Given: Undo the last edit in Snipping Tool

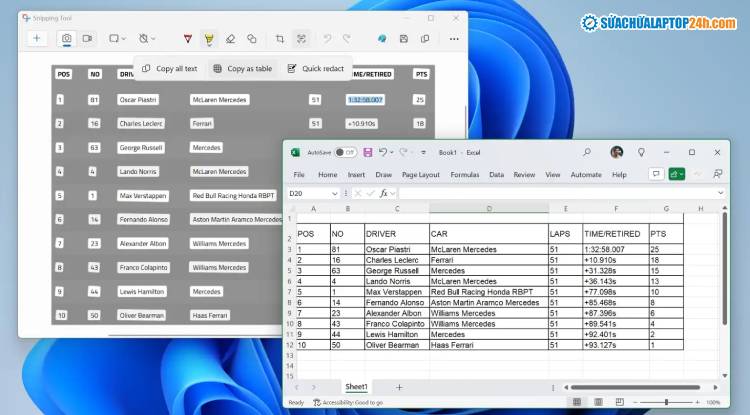Looking at the screenshot, I should click(327, 39).
